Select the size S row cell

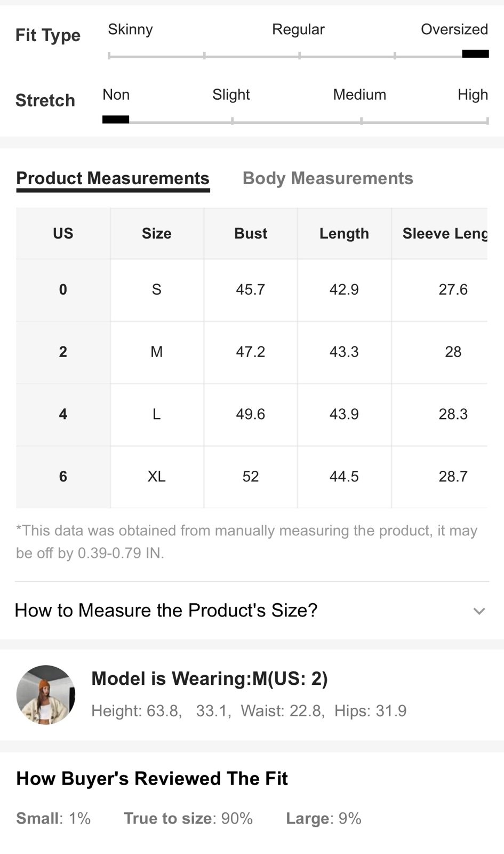point(157,290)
